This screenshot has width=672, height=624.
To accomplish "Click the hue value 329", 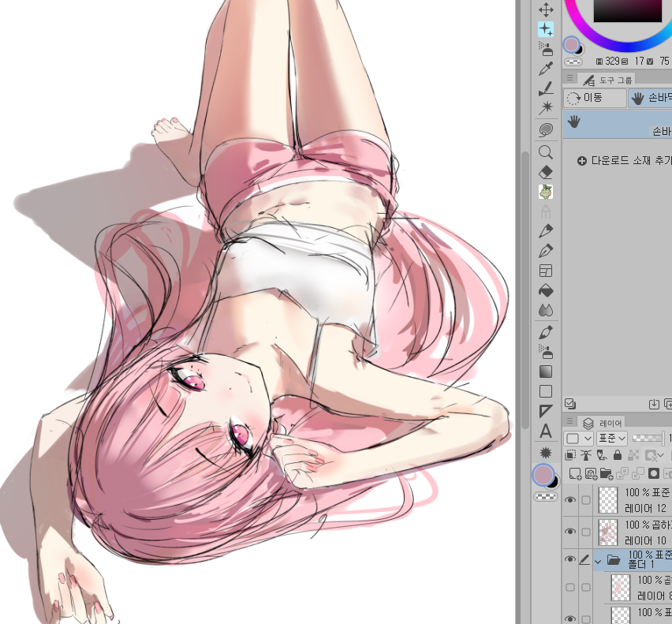I will click(612, 62).
